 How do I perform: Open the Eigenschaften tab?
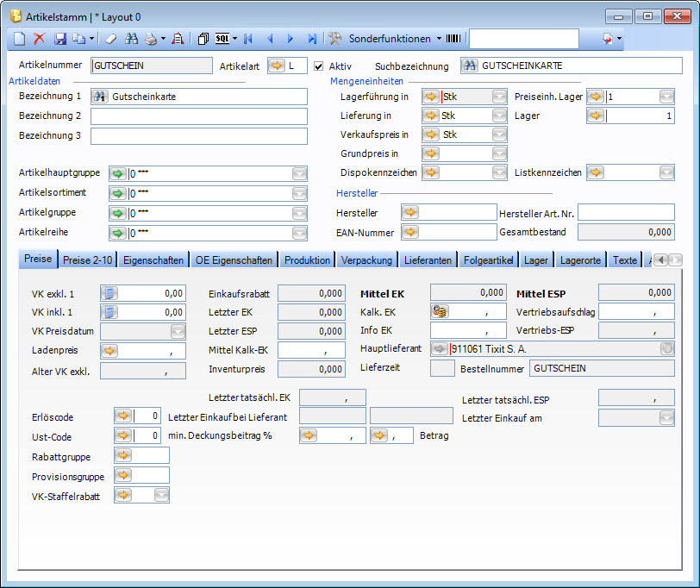(x=153, y=260)
